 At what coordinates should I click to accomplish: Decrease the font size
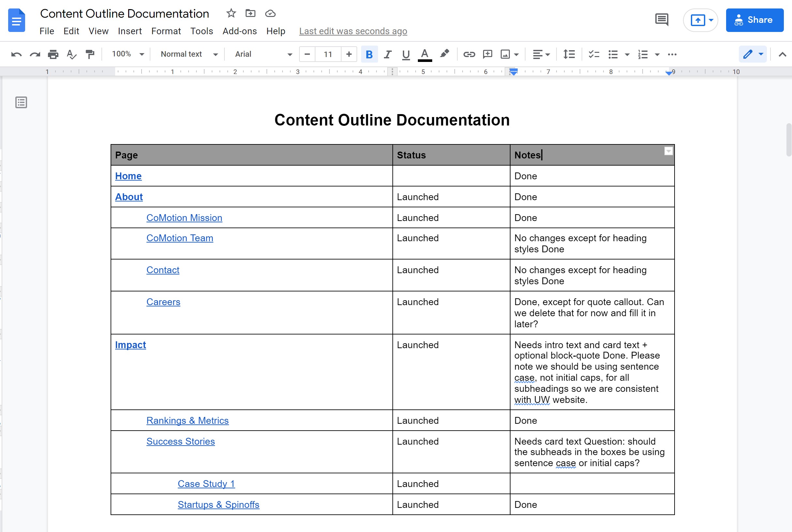(307, 54)
